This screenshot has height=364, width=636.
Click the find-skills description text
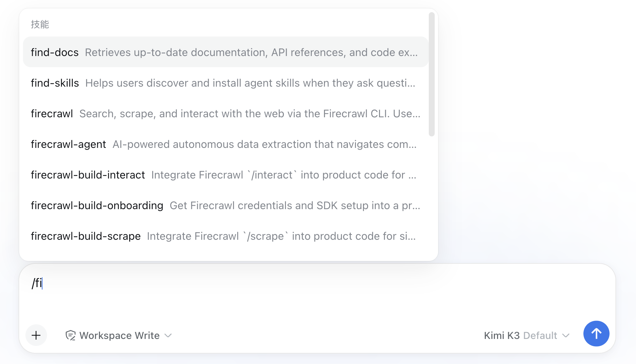[250, 83]
